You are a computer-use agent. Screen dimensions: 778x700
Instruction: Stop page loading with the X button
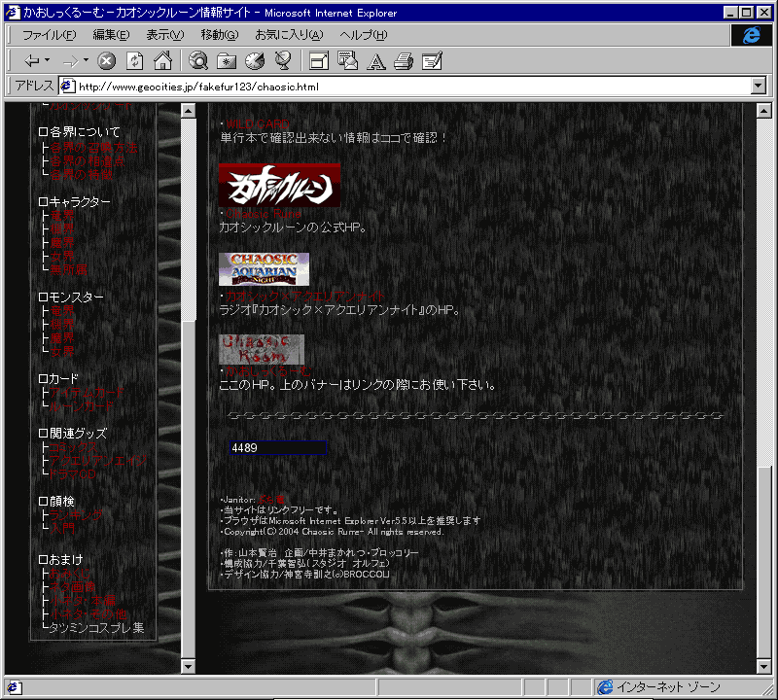click(106, 61)
